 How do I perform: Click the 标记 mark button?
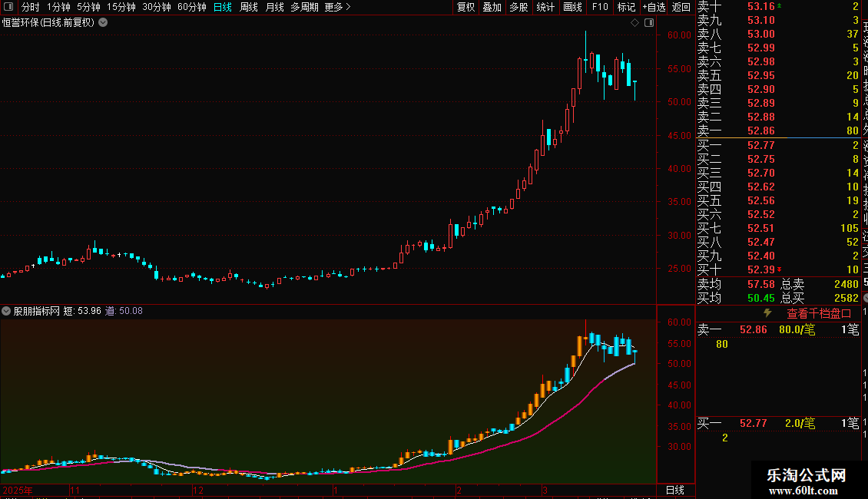(626, 7)
